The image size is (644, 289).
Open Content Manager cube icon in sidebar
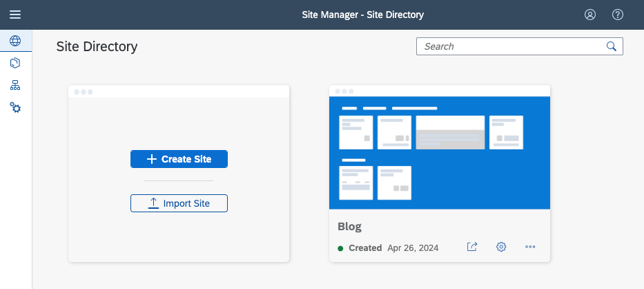pyautogui.click(x=15, y=63)
